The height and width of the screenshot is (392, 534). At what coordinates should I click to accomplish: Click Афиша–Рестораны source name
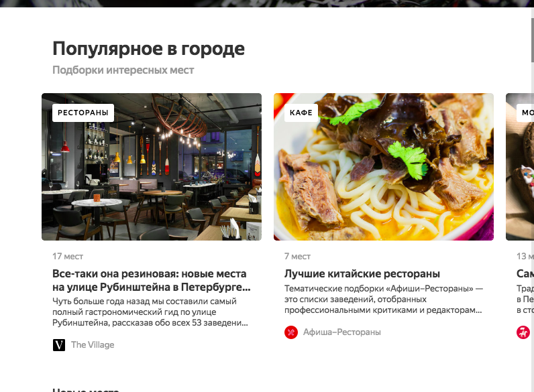click(x=342, y=332)
